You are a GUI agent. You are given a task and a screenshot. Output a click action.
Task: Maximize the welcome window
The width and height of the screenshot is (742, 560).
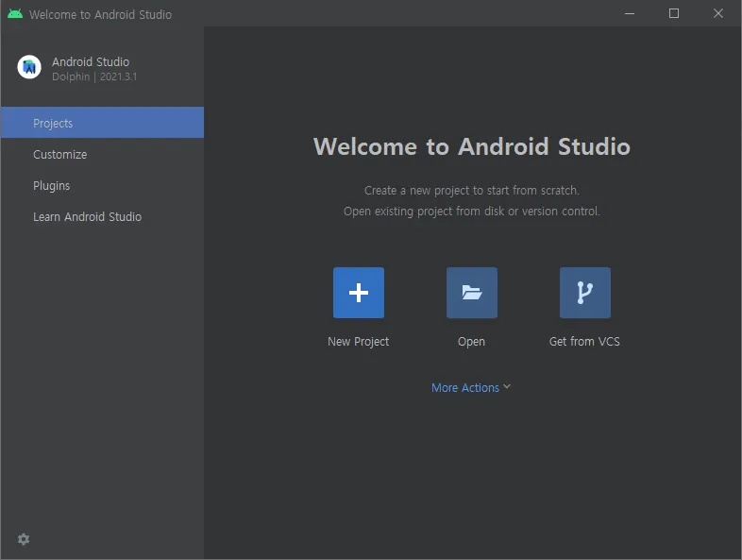point(674,13)
